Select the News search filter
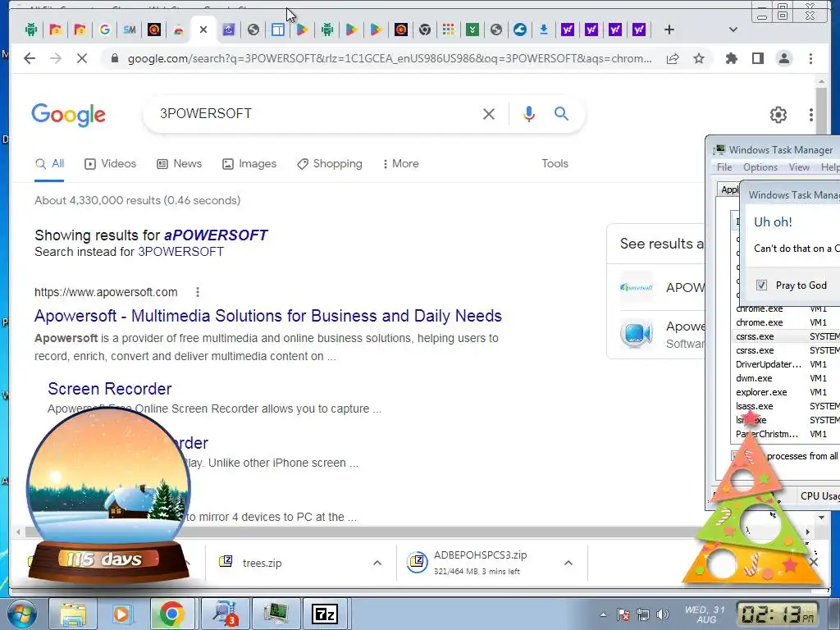The height and width of the screenshot is (630, 840). [x=179, y=164]
